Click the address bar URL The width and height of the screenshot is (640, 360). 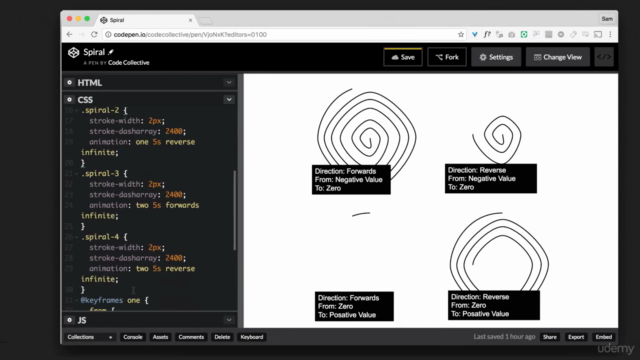(190, 35)
